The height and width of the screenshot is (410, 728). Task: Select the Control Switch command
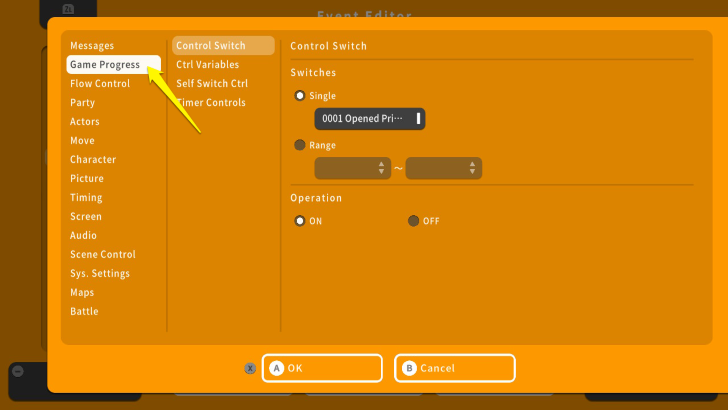pos(223,46)
